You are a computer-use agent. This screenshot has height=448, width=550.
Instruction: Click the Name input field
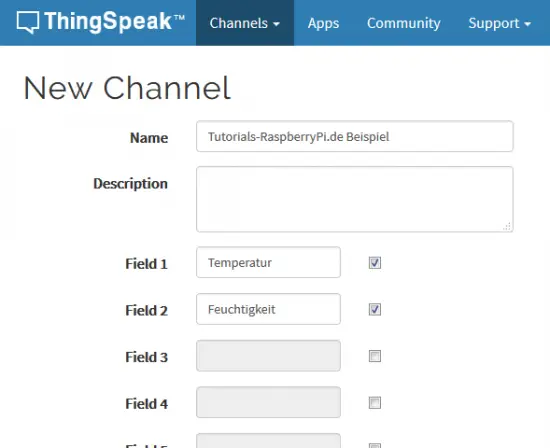(355, 136)
